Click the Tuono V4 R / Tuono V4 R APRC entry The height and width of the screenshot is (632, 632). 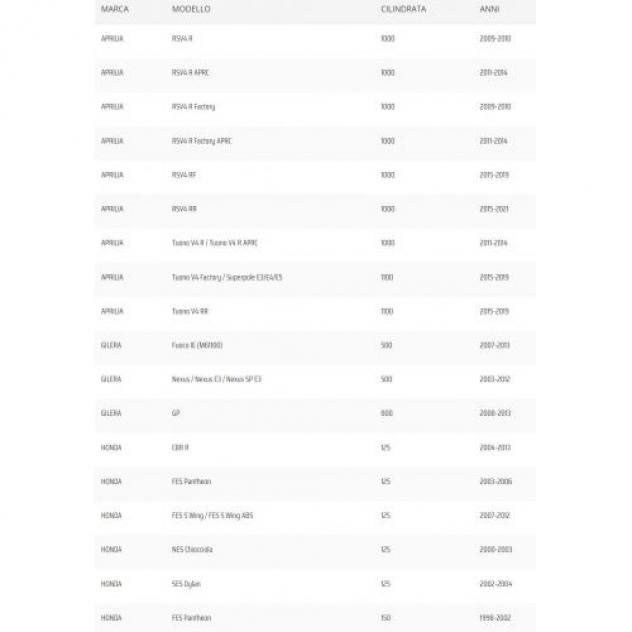point(215,243)
